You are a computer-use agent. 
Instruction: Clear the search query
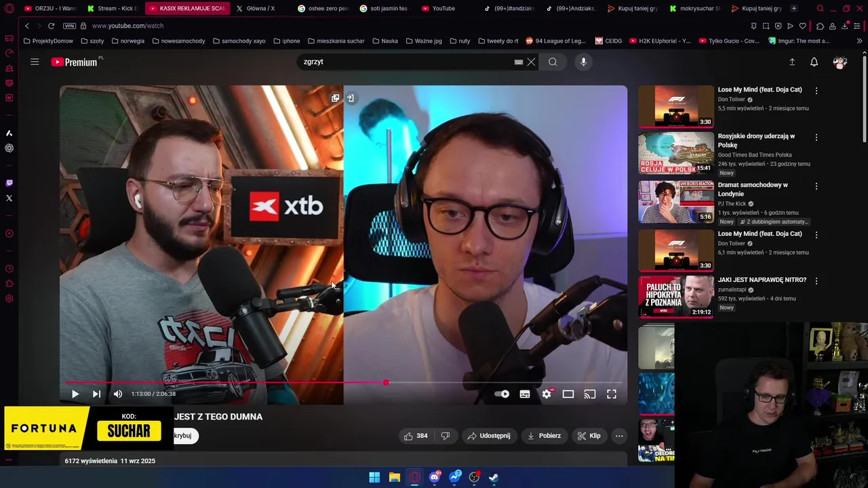pyautogui.click(x=531, y=62)
